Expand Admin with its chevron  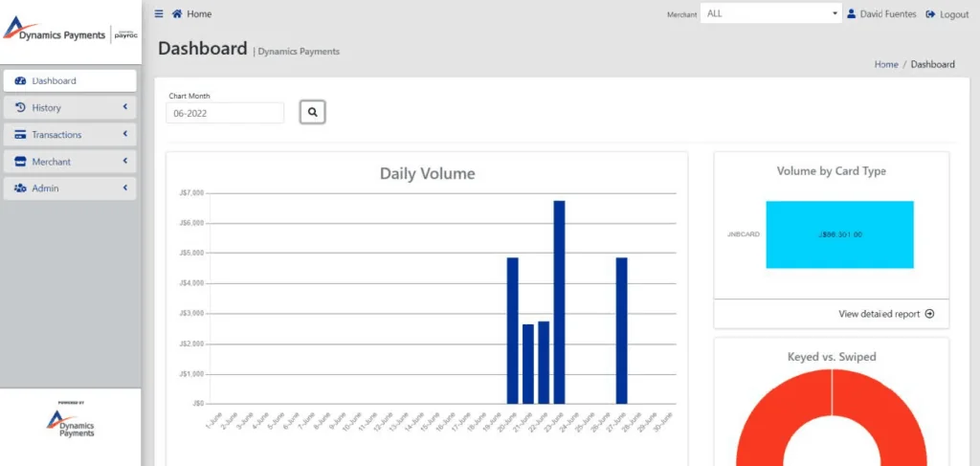point(125,188)
